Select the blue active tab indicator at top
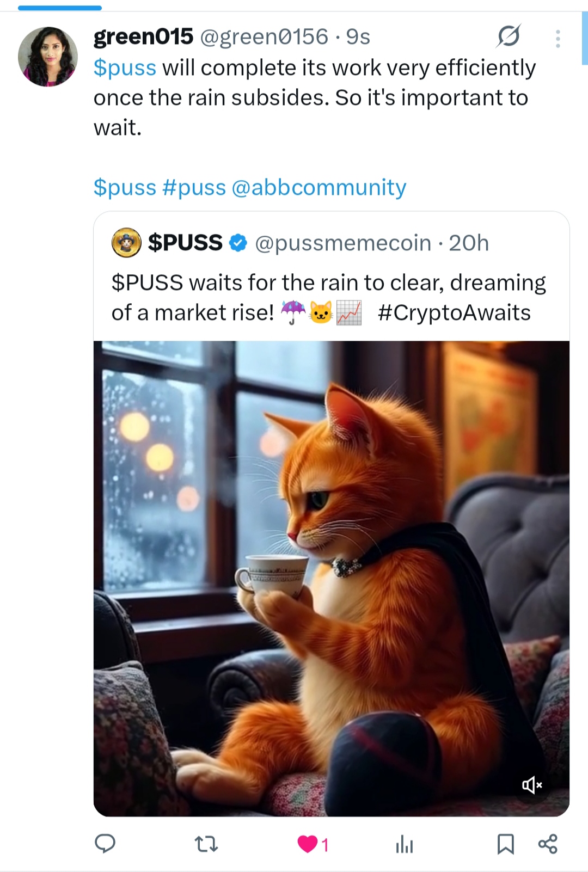 (x=60, y=8)
